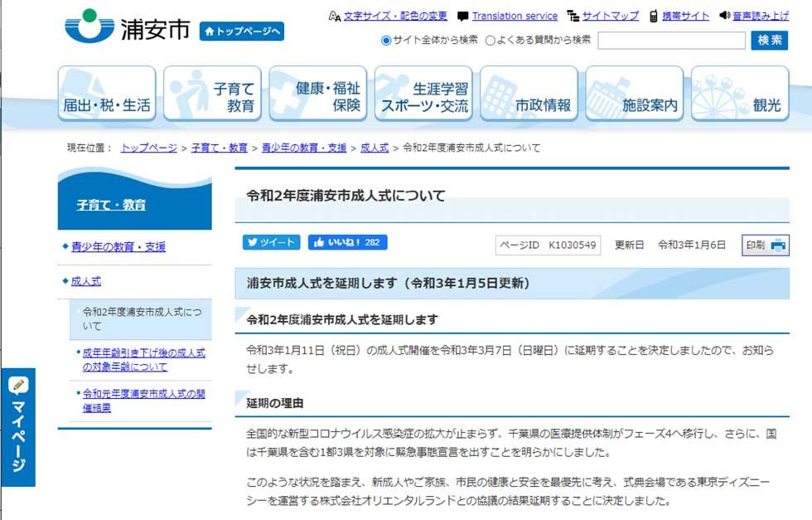Image resolution: width=812 pixels, height=520 pixels.
Task: Open 成年年齢引き下げ後の成人式の対象年齢について link
Action: 144,360
